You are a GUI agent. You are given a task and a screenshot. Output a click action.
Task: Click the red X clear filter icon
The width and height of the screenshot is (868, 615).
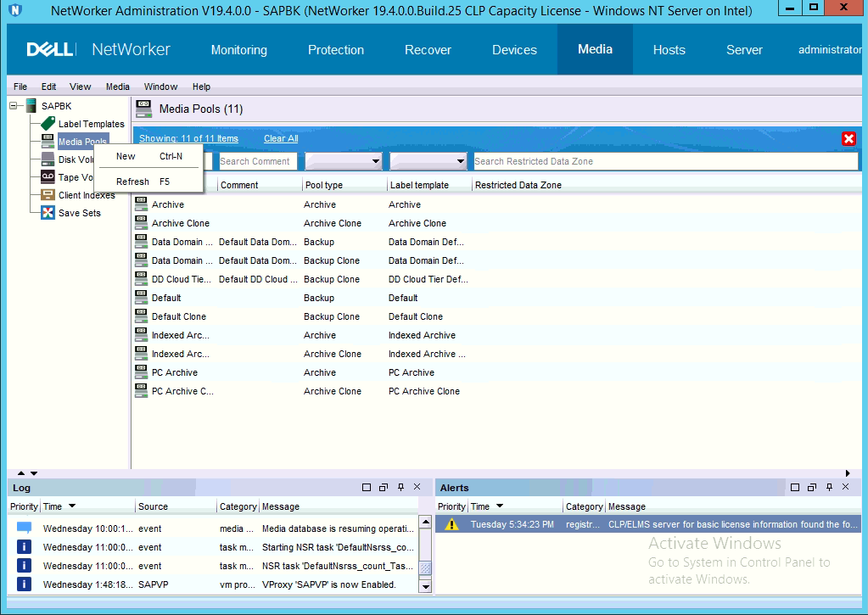(x=848, y=139)
